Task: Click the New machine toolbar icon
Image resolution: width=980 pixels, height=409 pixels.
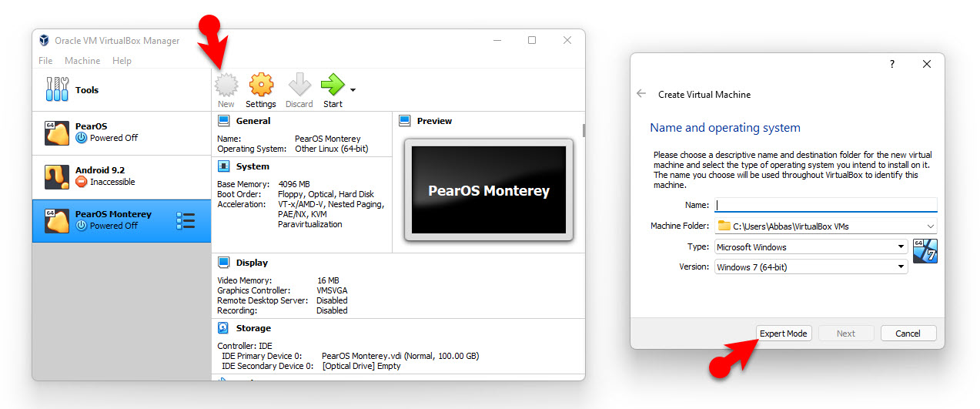Action: point(226,85)
